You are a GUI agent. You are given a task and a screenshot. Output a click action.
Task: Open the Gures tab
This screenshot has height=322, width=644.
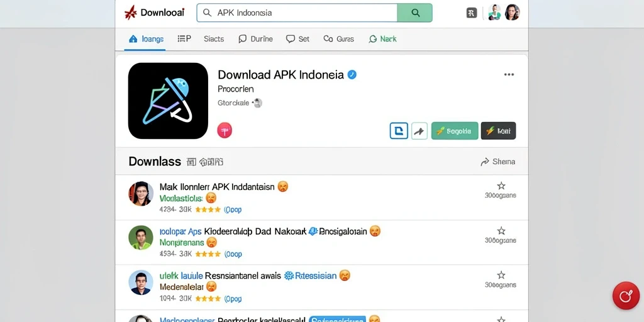(x=338, y=39)
